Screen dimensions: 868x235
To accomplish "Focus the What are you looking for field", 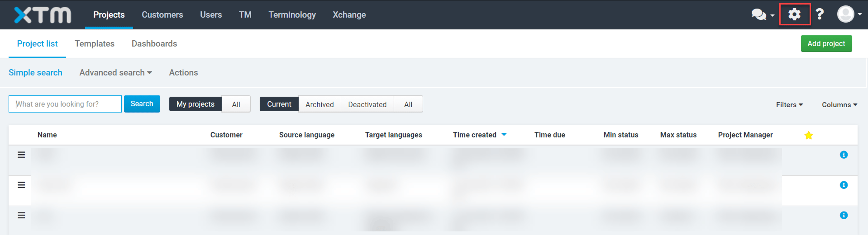I will tap(65, 104).
